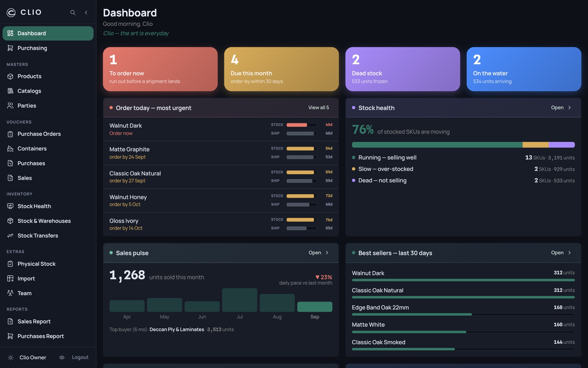Open the Best sellers panel chevron
Screen dimensions: 588x368
570,253
